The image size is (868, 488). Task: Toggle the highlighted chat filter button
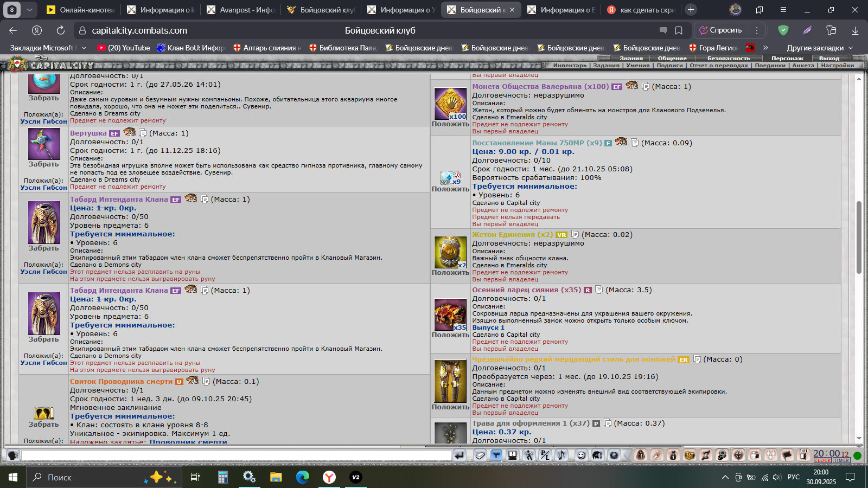pos(496,455)
